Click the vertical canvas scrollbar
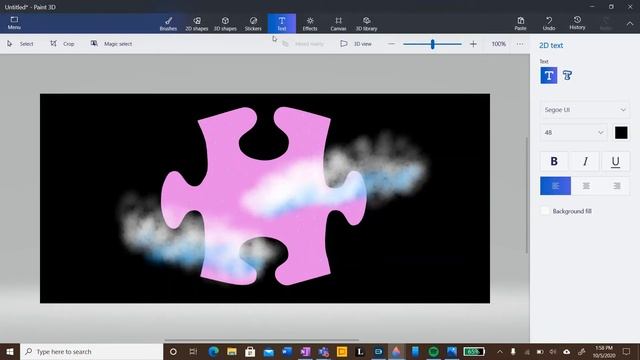The image size is (640, 360). pyautogui.click(x=527, y=195)
